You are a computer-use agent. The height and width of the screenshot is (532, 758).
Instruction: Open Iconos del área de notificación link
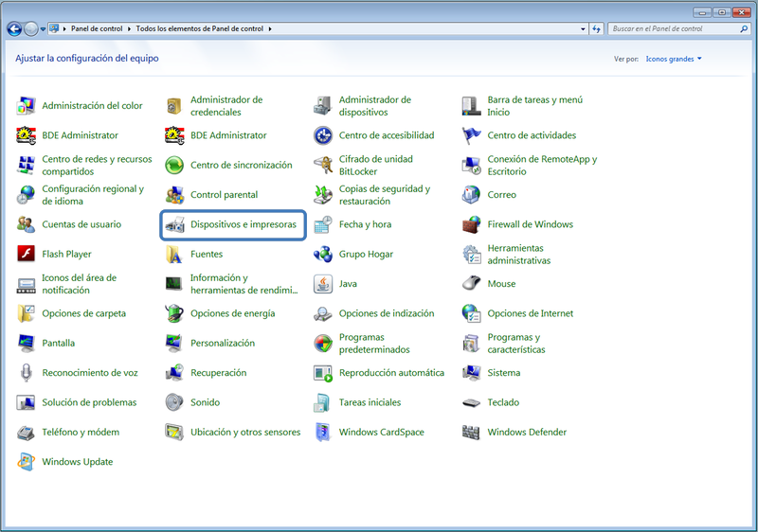[80, 284]
